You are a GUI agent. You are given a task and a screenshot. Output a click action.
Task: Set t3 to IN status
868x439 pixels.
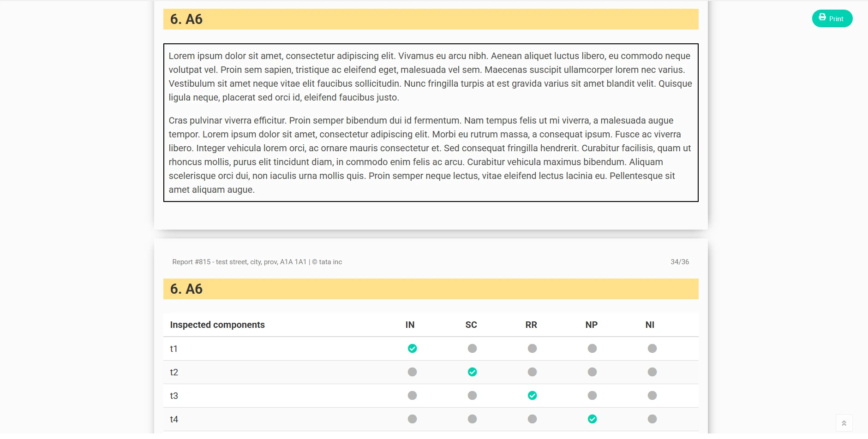412,396
